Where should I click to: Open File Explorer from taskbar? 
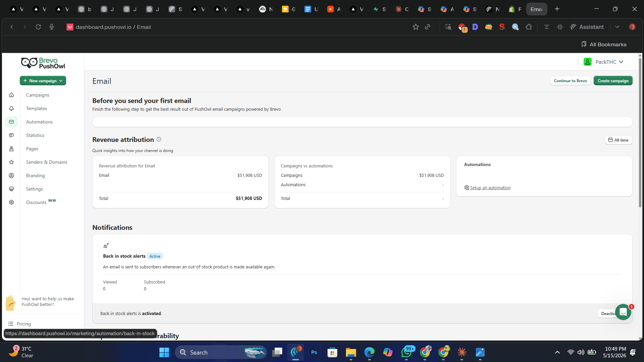pos(351,352)
